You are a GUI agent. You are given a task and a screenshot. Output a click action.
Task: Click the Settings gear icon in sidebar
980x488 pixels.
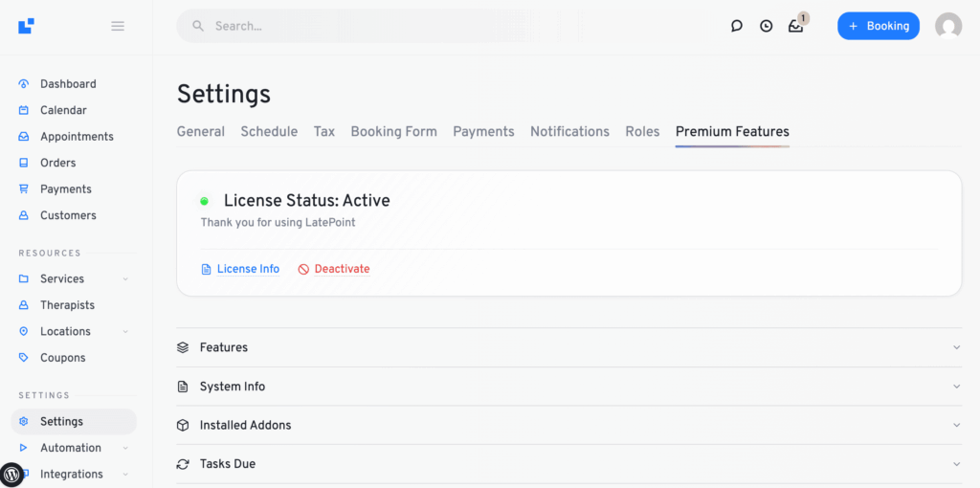24,421
